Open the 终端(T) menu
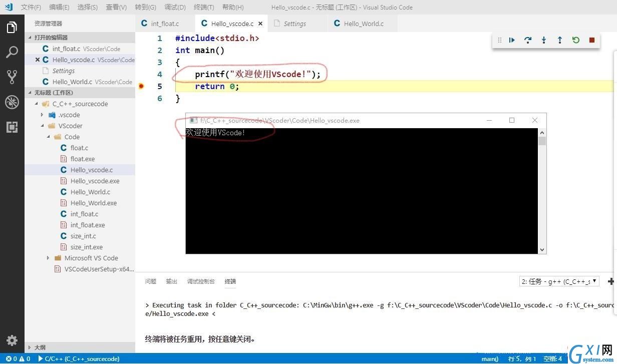Viewport: 617px width, 364px height. tap(203, 7)
